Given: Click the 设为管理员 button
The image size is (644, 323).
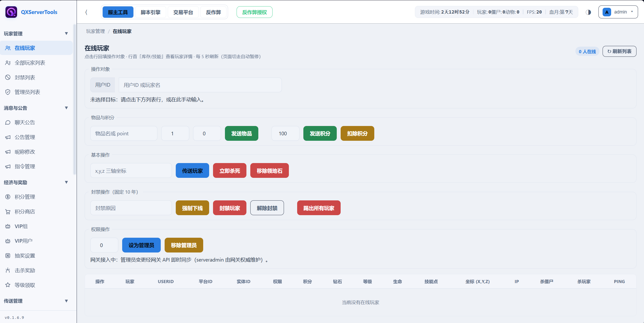Looking at the screenshot, I should (141, 245).
